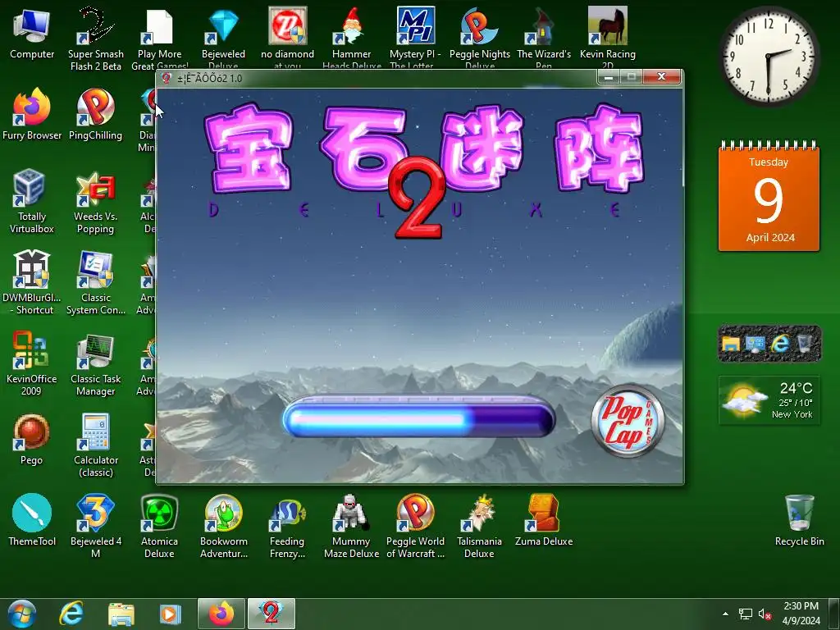Click the PopCap Games logo
This screenshot has height=630, width=840.
[628, 421]
